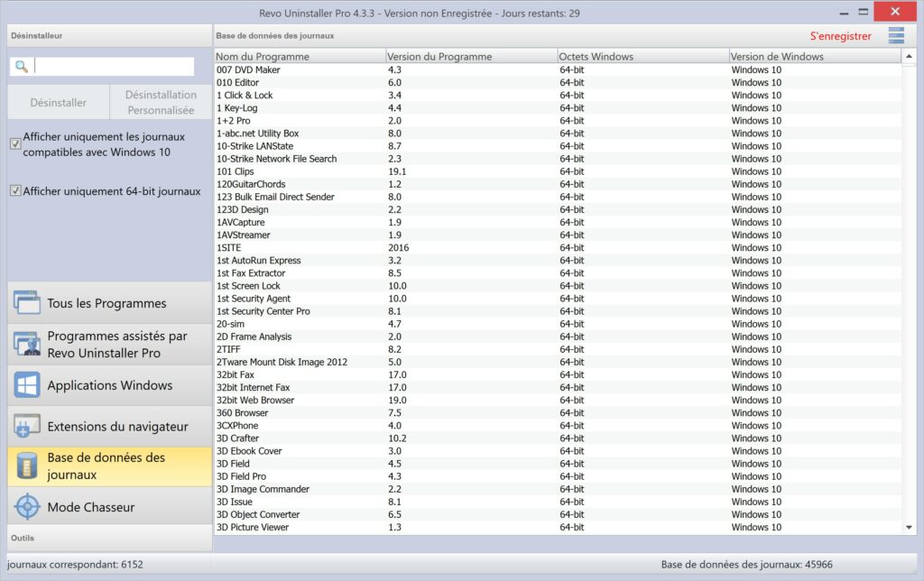Click the Mode Chasseur crosshair icon

[x=26, y=507]
